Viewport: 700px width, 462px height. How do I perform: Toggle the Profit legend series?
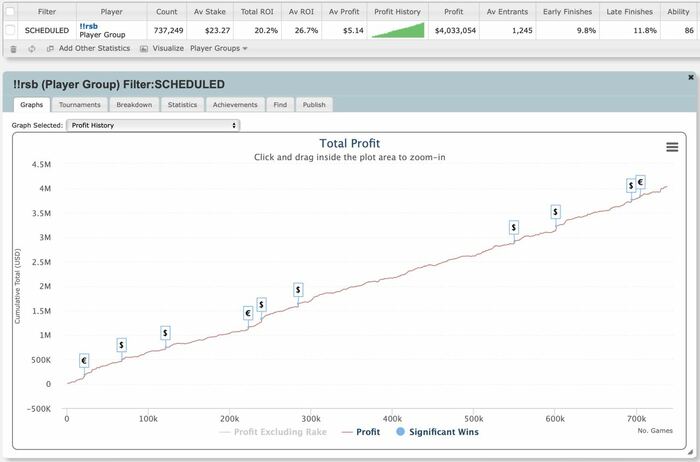pos(361,432)
